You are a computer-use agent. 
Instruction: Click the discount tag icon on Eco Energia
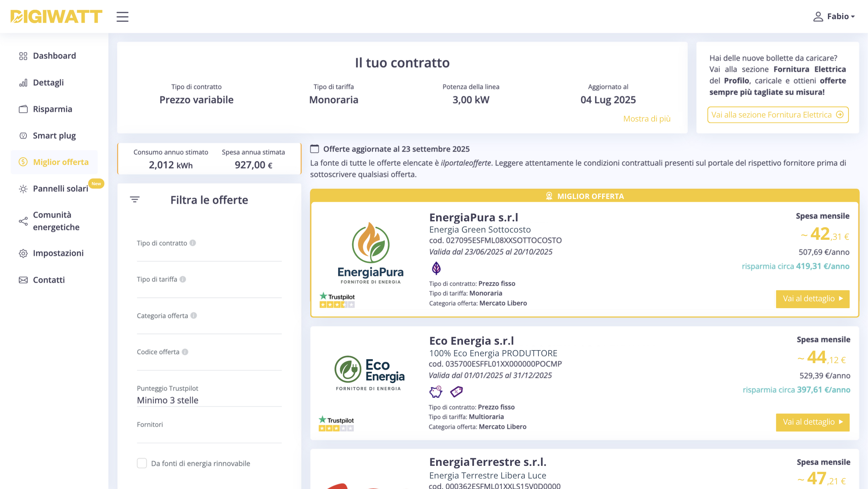click(x=456, y=391)
